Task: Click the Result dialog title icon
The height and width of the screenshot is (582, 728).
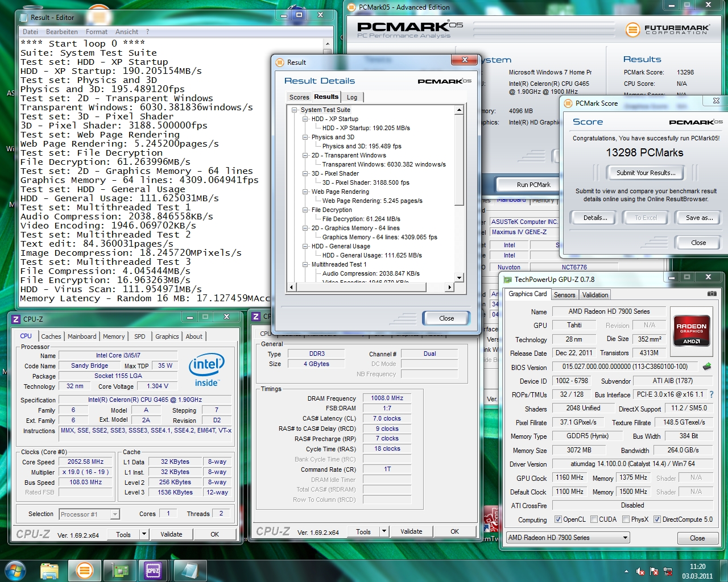Action: [280, 63]
